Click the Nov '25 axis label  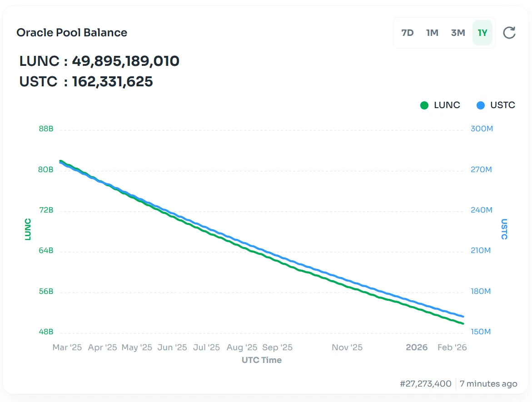[347, 347]
